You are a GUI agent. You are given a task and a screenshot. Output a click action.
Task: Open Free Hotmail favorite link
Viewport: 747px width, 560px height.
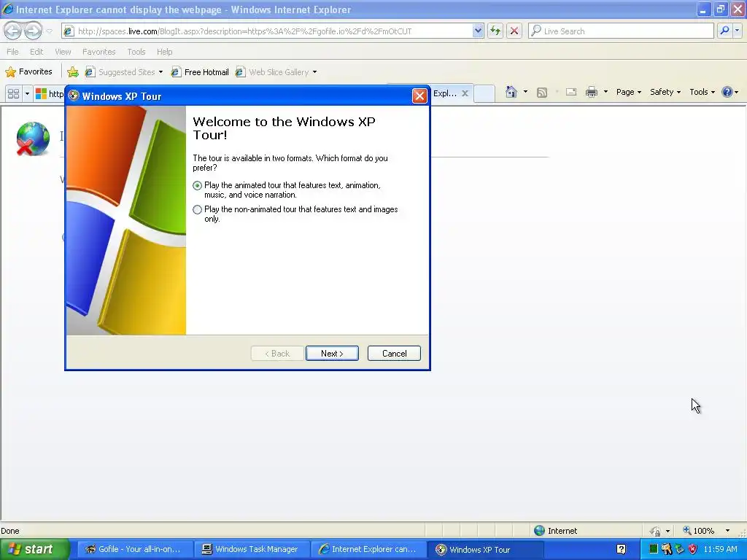click(x=200, y=72)
